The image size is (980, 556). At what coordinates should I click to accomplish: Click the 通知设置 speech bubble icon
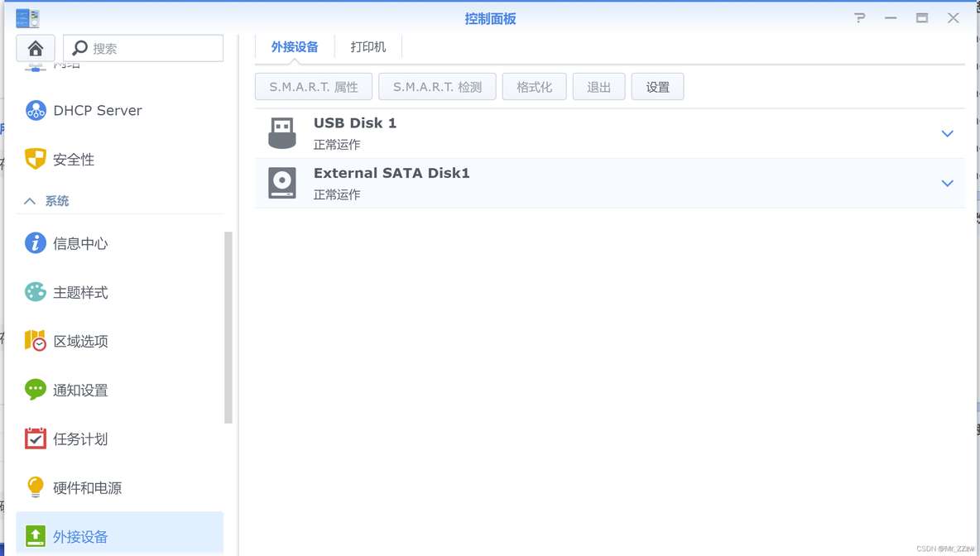click(36, 390)
